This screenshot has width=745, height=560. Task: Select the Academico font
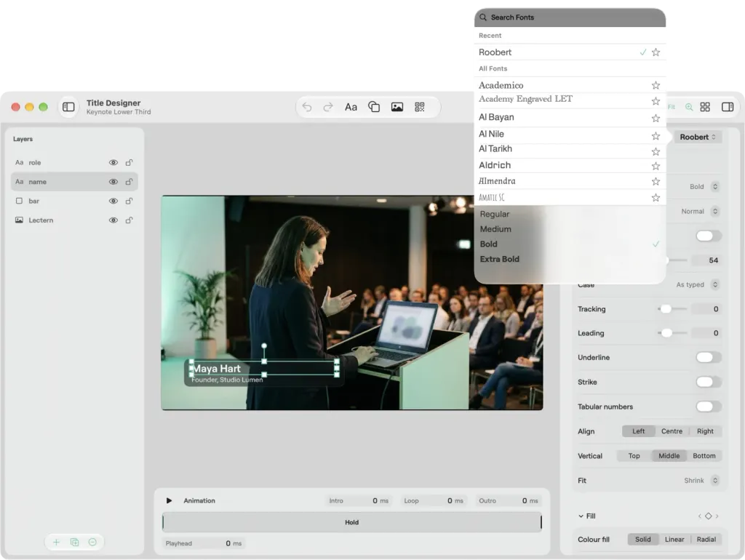pyautogui.click(x=501, y=85)
